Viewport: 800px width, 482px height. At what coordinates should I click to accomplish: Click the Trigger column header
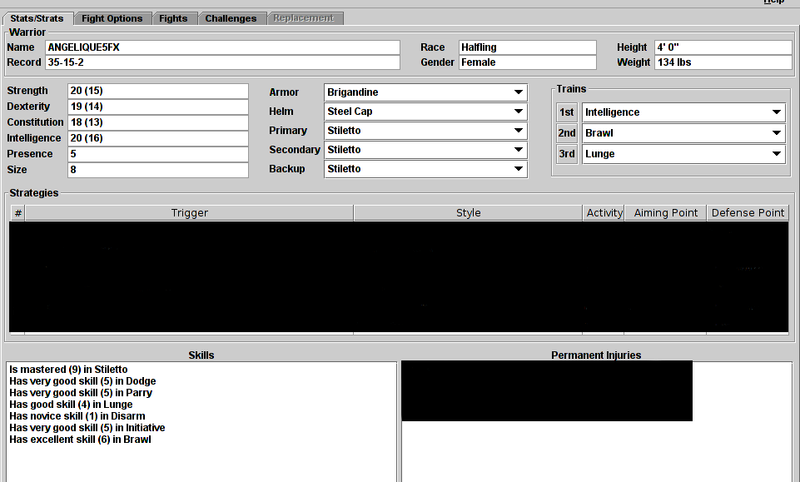[x=189, y=213]
